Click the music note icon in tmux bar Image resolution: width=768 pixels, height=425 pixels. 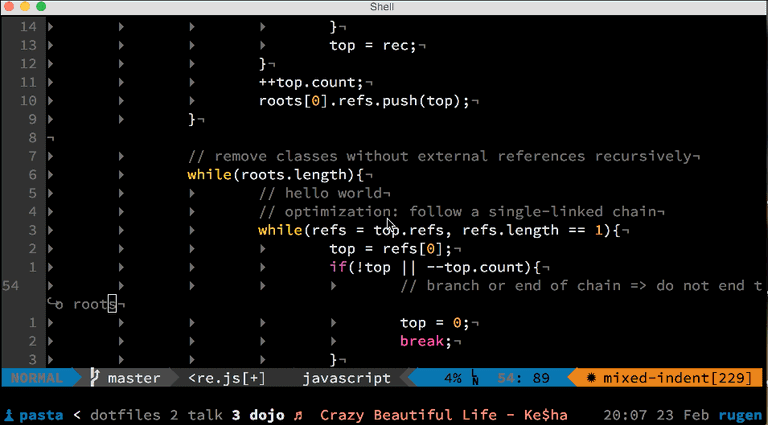coord(298,416)
